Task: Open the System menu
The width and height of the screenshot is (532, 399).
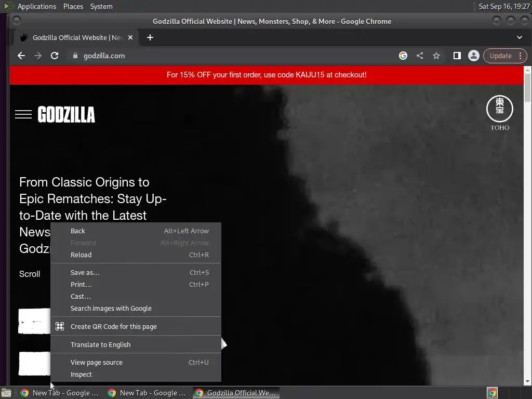Action: 101,6
